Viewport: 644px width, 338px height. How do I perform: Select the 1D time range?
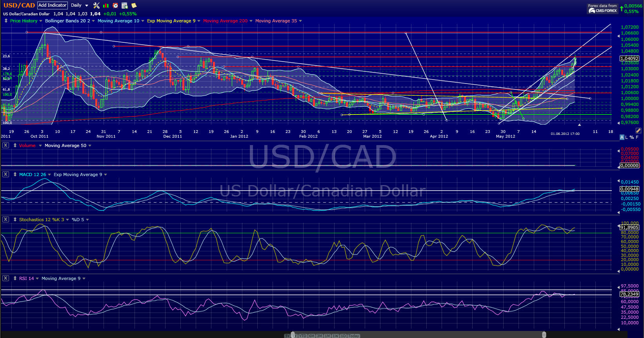343,336
